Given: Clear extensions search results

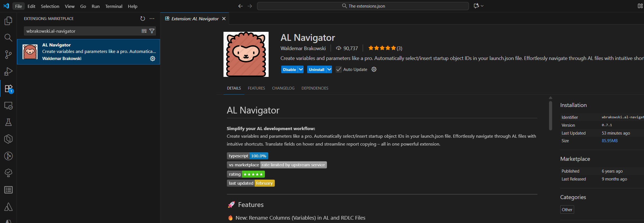Looking at the screenshot, I should tap(144, 31).
